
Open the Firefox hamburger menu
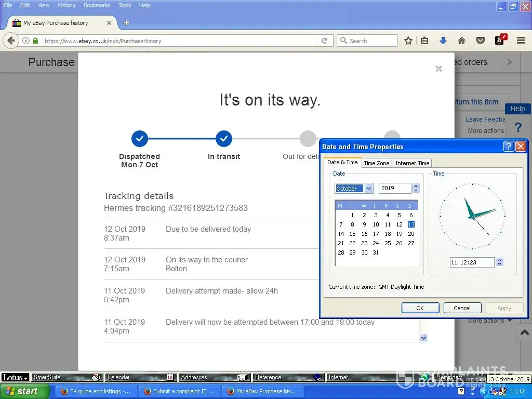pos(521,41)
